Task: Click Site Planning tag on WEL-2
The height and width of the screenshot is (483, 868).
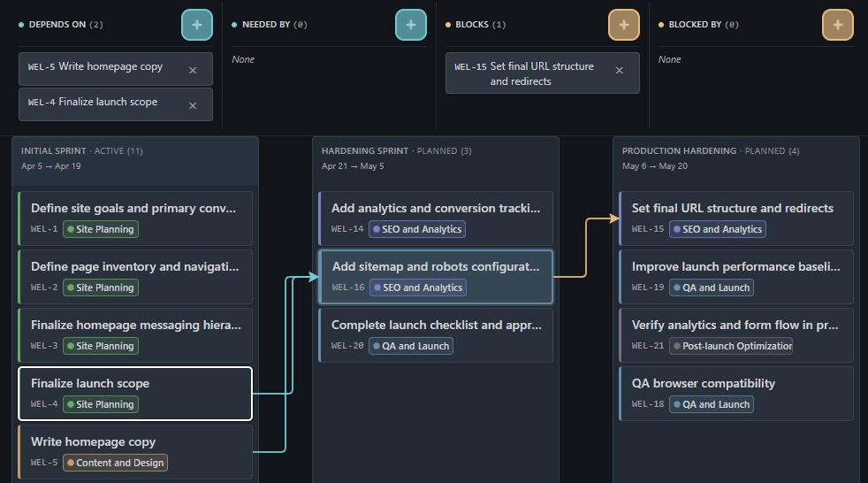Action: pos(101,287)
